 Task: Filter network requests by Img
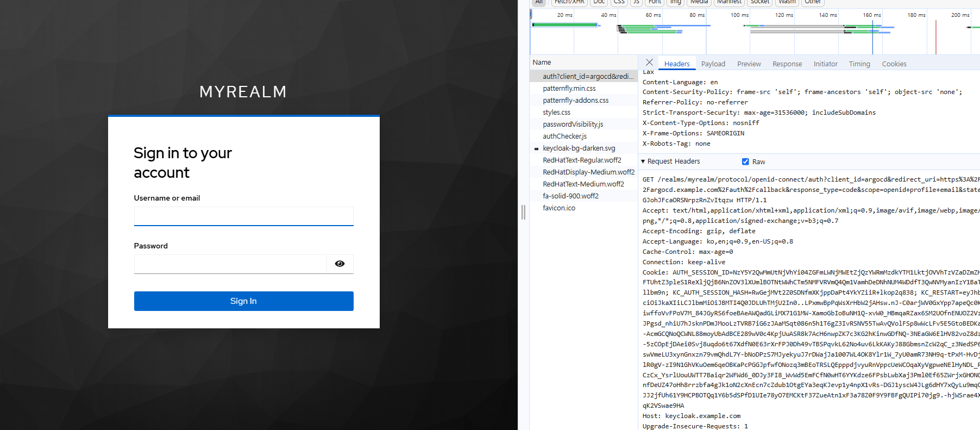click(x=675, y=2)
